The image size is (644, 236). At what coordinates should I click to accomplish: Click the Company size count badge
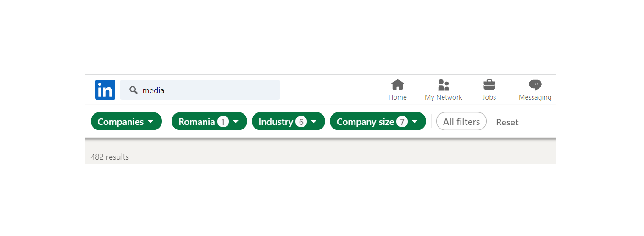point(402,122)
